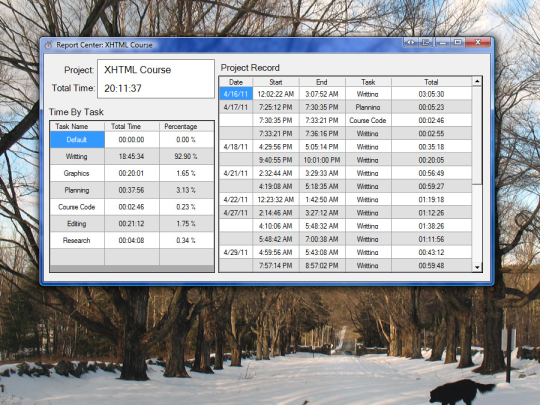Screen dimensions: 540x405
Task: Click Planning task in Project Record
Action: pyautogui.click(x=368, y=107)
